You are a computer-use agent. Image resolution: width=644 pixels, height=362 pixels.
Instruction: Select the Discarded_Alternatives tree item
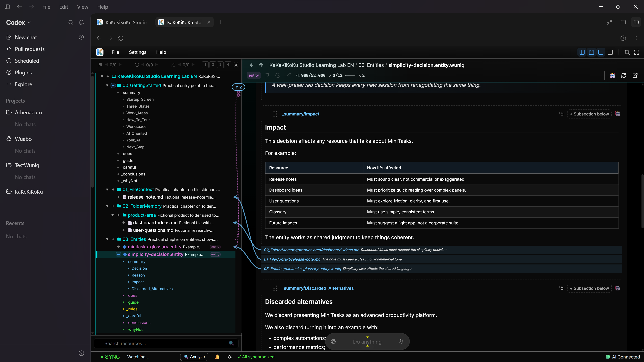coord(152,289)
